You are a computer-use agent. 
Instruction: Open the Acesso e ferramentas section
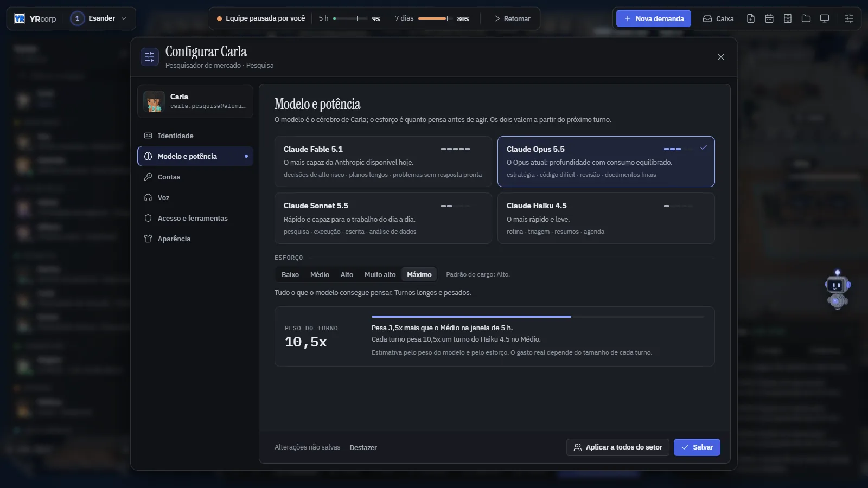195,218
